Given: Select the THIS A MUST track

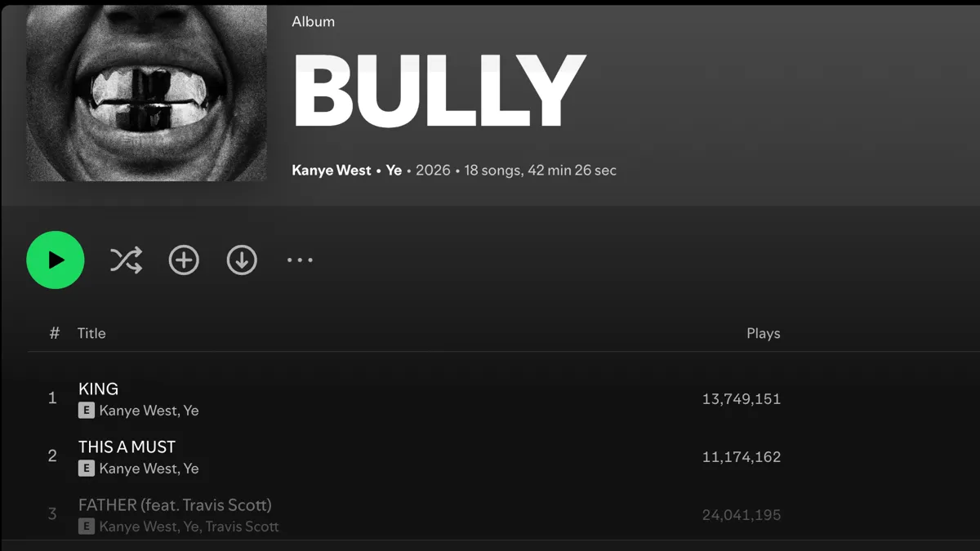Looking at the screenshot, I should coord(127,447).
